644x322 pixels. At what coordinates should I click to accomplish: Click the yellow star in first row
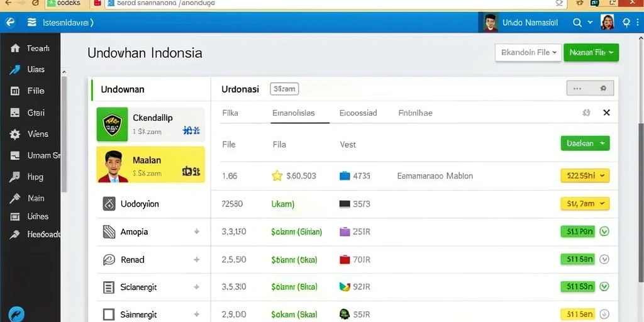(277, 176)
